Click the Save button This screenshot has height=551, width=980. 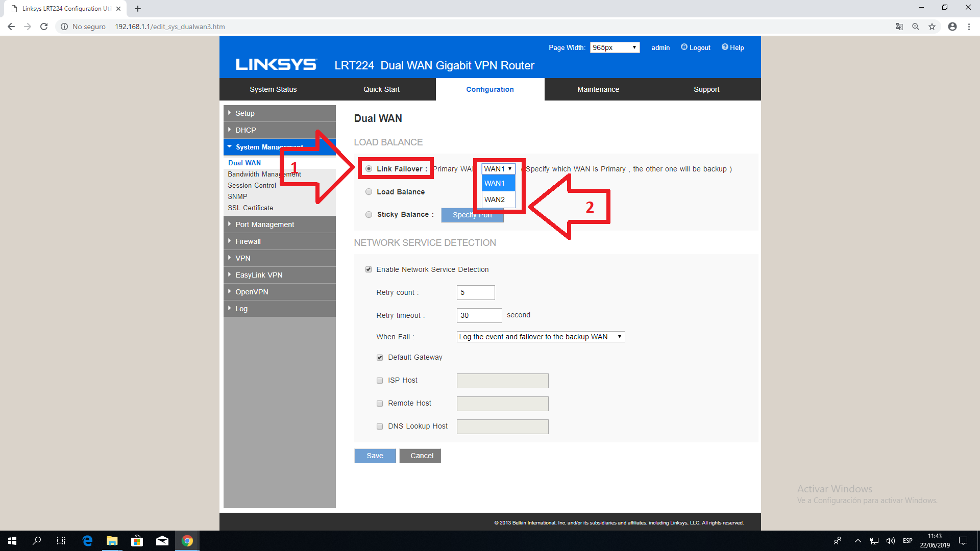point(375,456)
